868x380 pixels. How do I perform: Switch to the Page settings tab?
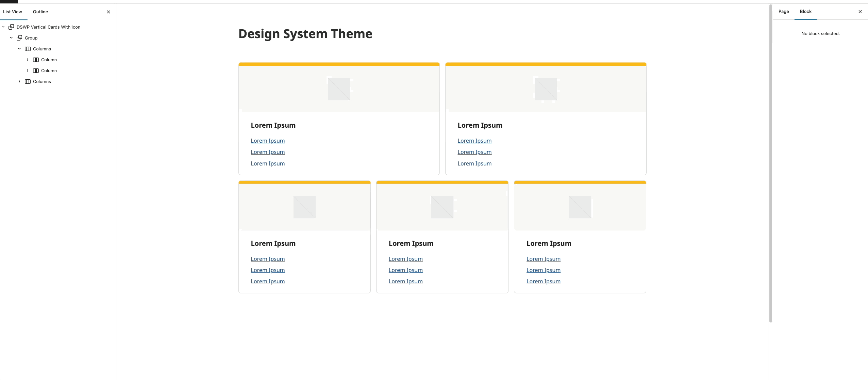click(x=784, y=11)
